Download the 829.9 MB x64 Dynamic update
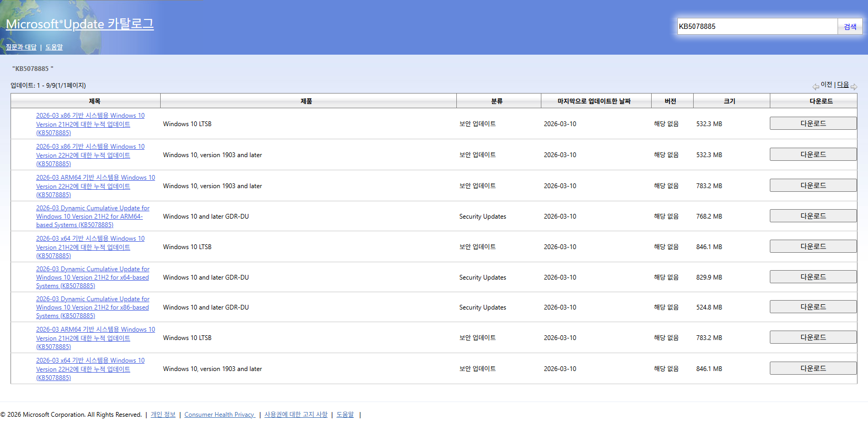 (x=813, y=277)
